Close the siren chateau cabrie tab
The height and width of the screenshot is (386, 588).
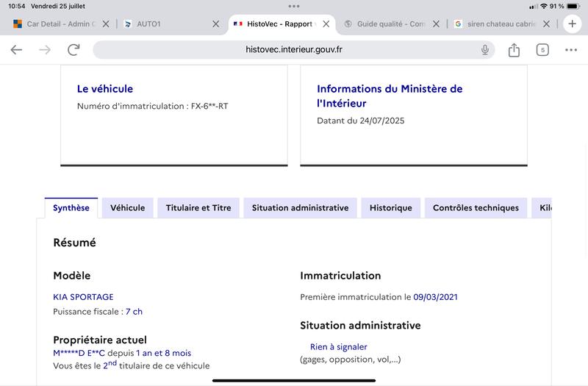546,24
